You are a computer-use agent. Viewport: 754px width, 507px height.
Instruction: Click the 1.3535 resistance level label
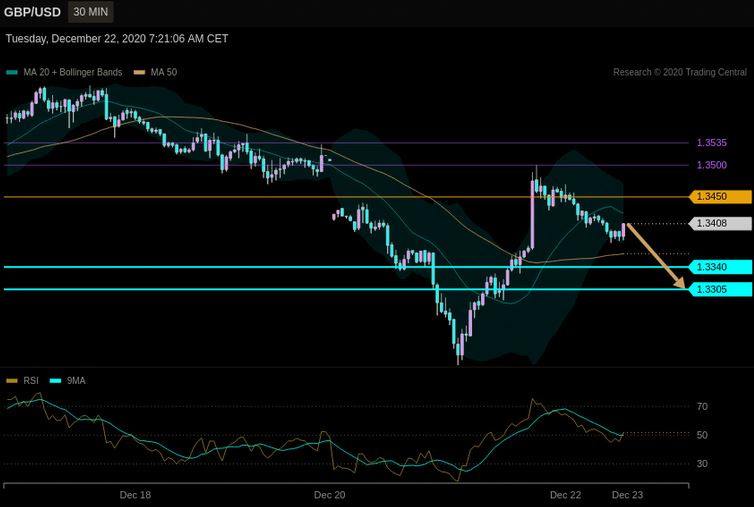click(x=712, y=143)
